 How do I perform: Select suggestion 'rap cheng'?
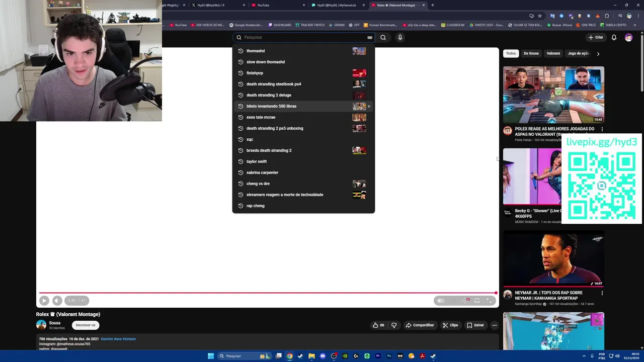pos(303,206)
